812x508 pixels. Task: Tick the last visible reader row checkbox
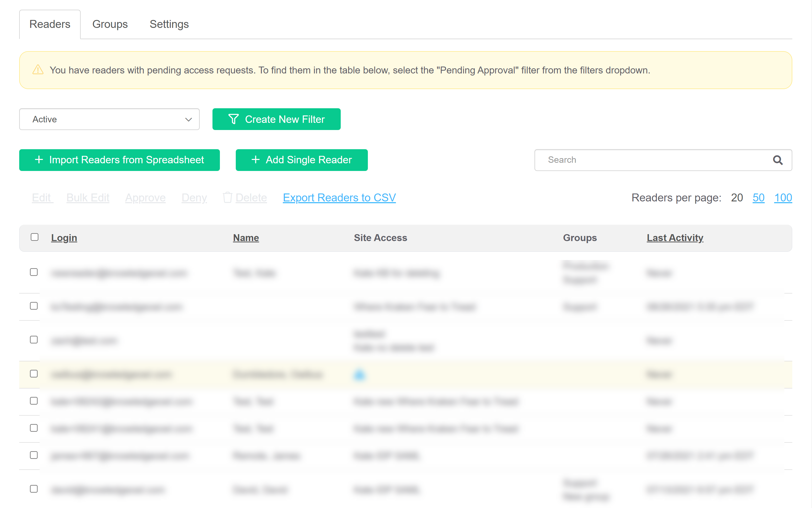point(34,489)
